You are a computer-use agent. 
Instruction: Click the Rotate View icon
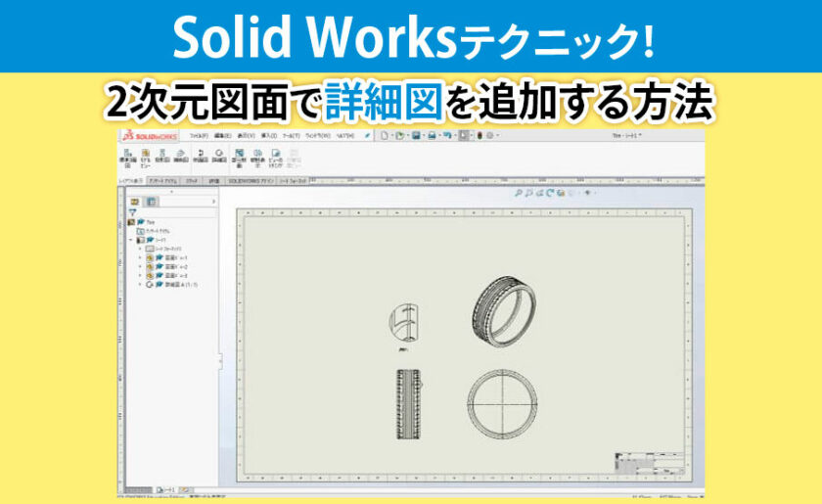(550, 193)
